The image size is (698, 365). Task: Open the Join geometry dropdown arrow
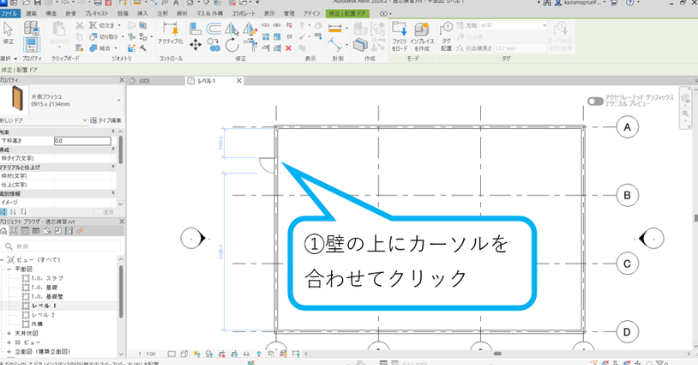116,48
